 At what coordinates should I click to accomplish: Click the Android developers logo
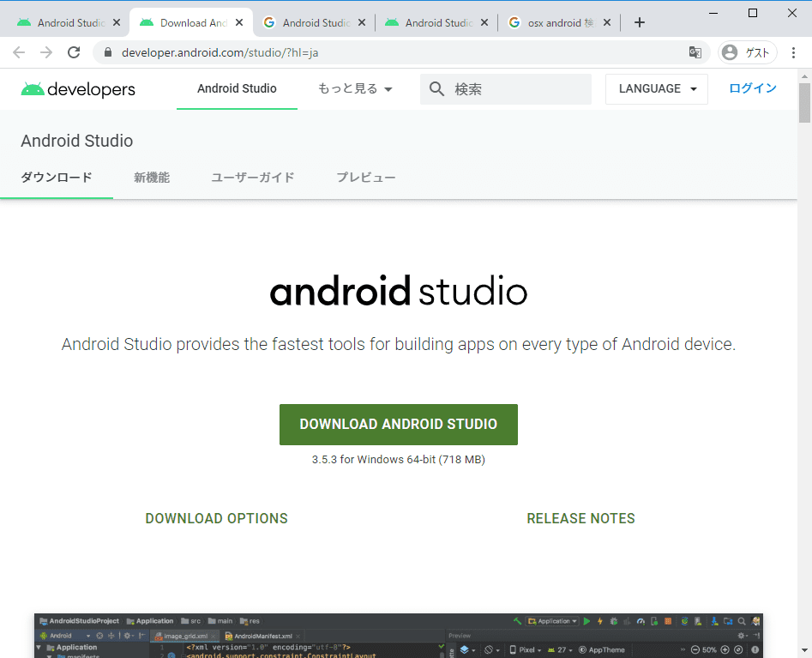click(78, 89)
